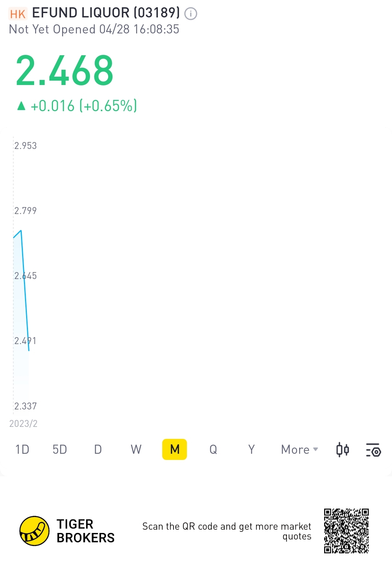This screenshot has height=586, width=392.
Task: Select the W weekly timeframe
Action: tap(136, 450)
